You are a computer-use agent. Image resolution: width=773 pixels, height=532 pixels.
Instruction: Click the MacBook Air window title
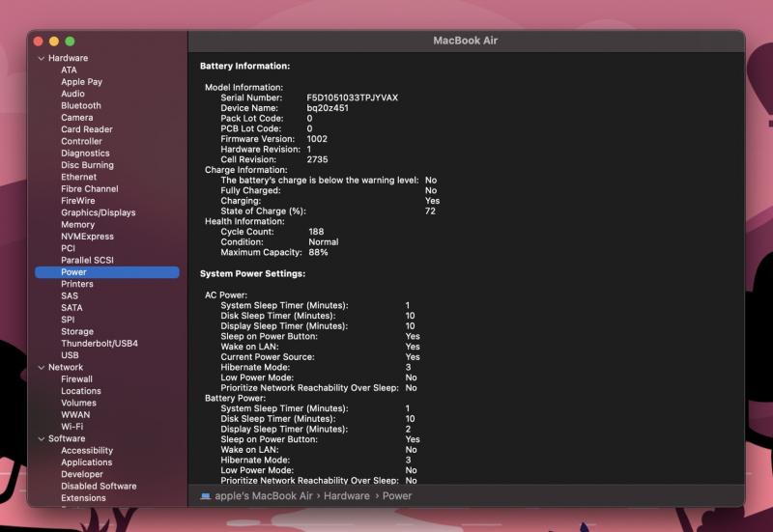coord(466,41)
